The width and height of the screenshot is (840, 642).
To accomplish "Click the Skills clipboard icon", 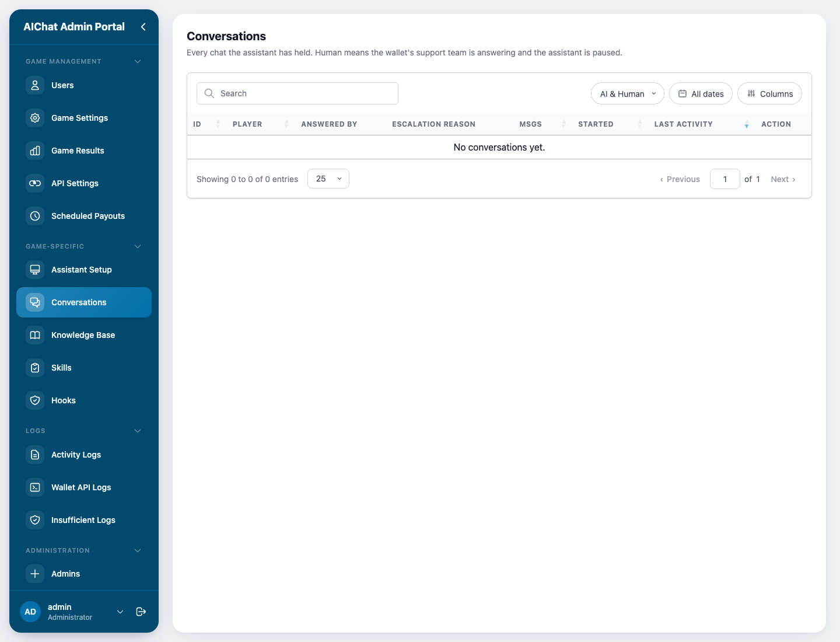I will [x=35, y=368].
